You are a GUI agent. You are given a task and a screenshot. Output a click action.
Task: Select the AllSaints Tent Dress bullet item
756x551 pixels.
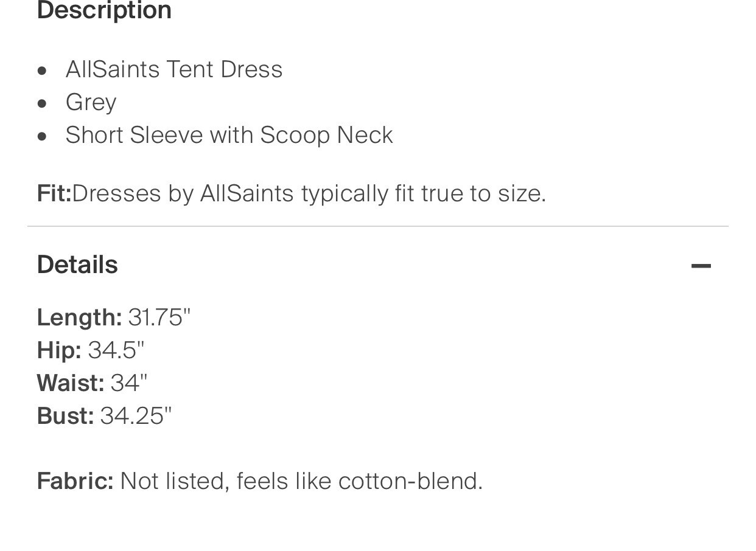pyautogui.click(x=174, y=69)
